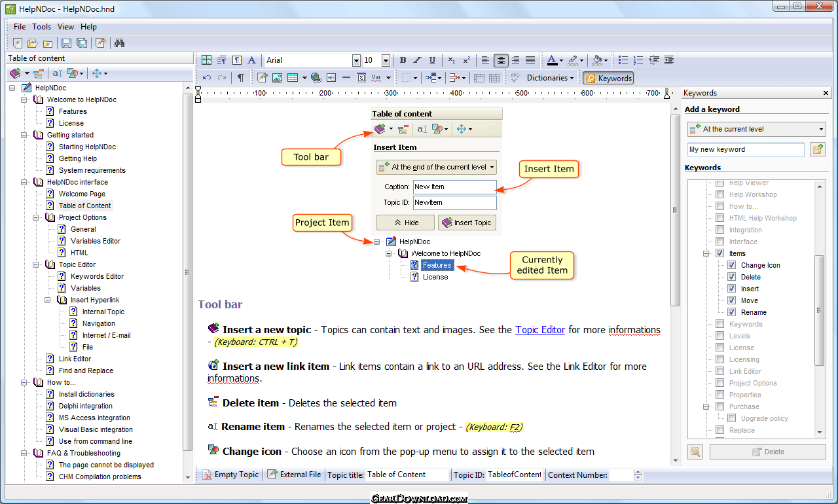Insert a hyperlink with the globe icon
The image size is (838, 504).
click(x=316, y=78)
